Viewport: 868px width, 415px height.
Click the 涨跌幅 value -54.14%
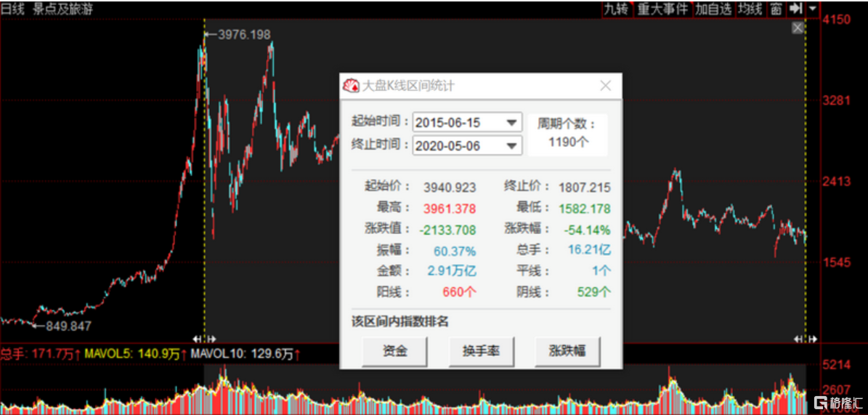pyautogui.click(x=587, y=230)
